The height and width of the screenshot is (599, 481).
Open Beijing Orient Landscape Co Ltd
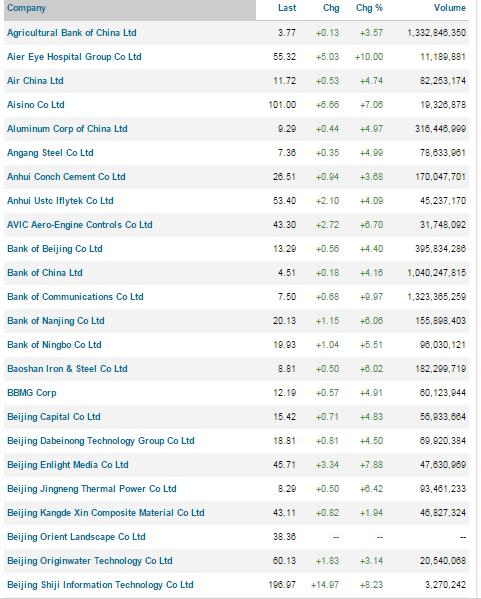click(76, 537)
